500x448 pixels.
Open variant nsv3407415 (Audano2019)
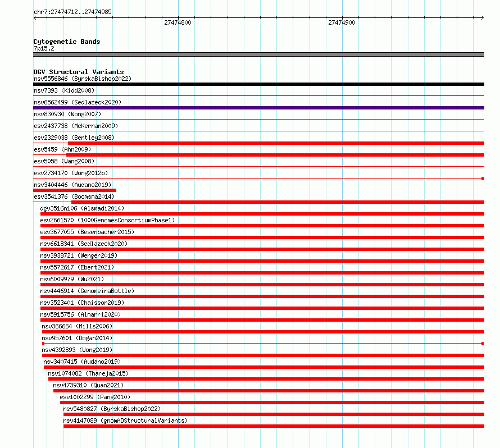pyautogui.click(x=82, y=362)
